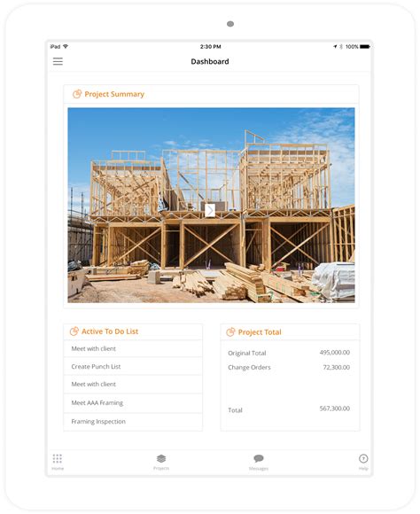This screenshot has width=420, height=514.
Task: Tap the 2:30 PM clock
Action: [x=211, y=47]
